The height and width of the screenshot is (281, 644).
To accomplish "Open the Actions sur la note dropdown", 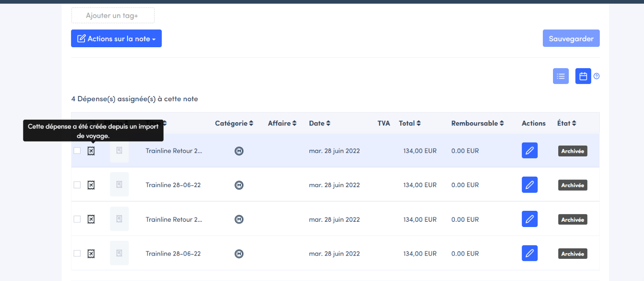I will coord(116,38).
